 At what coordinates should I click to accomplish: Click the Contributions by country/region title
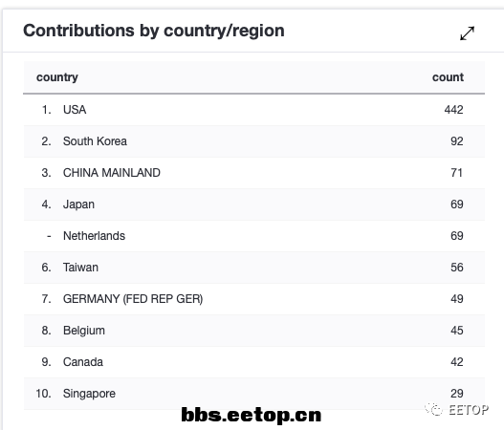154,31
